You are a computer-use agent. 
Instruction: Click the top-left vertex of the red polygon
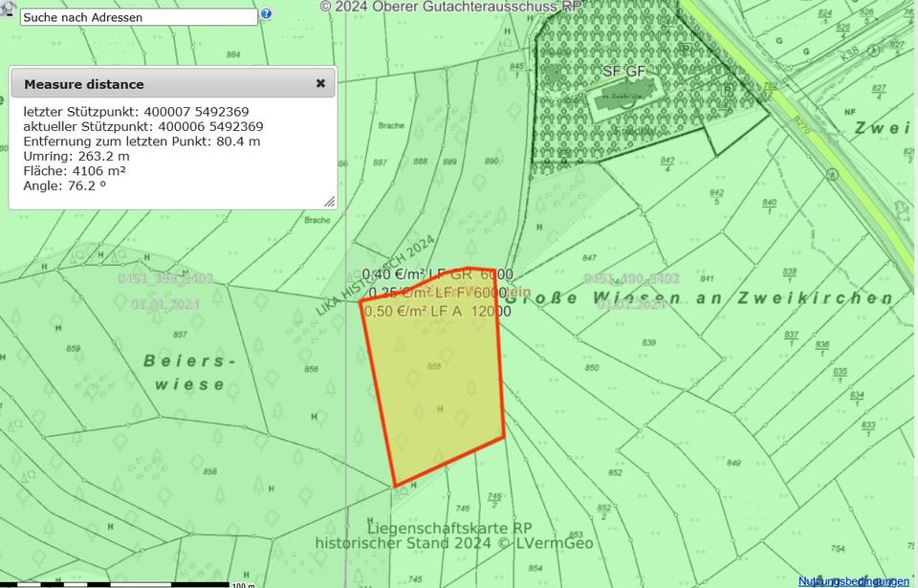coord(361,301)
